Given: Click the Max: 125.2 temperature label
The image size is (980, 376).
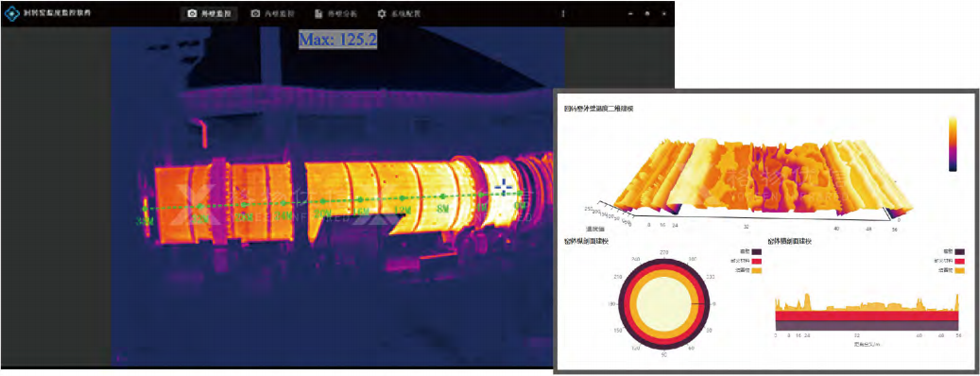Looking at the screenshot, I should tap(337, 40).
